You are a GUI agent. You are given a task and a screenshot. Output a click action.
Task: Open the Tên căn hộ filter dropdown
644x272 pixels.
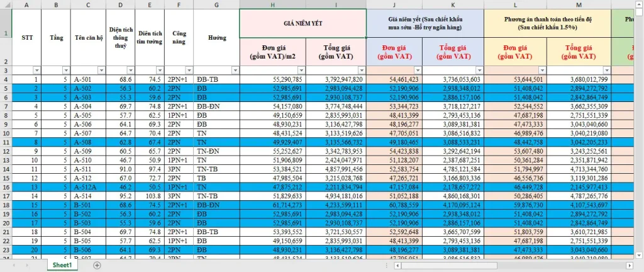[101, 71]
